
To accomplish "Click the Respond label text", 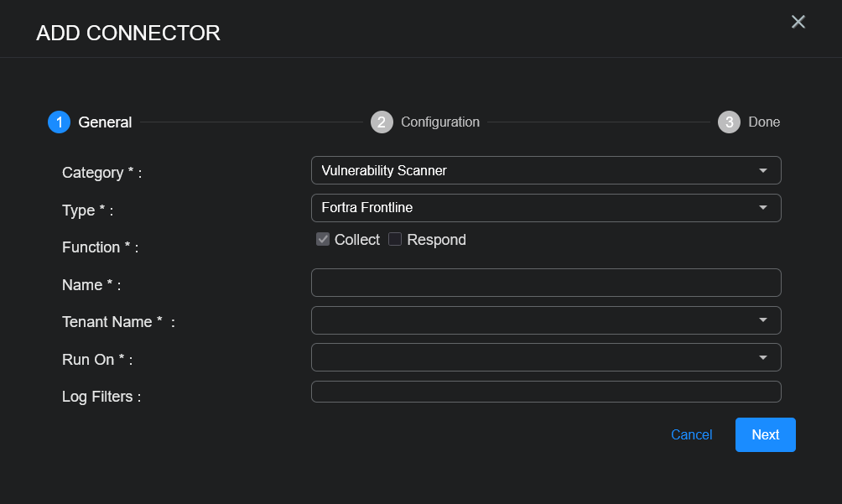I will click(436, 240).
